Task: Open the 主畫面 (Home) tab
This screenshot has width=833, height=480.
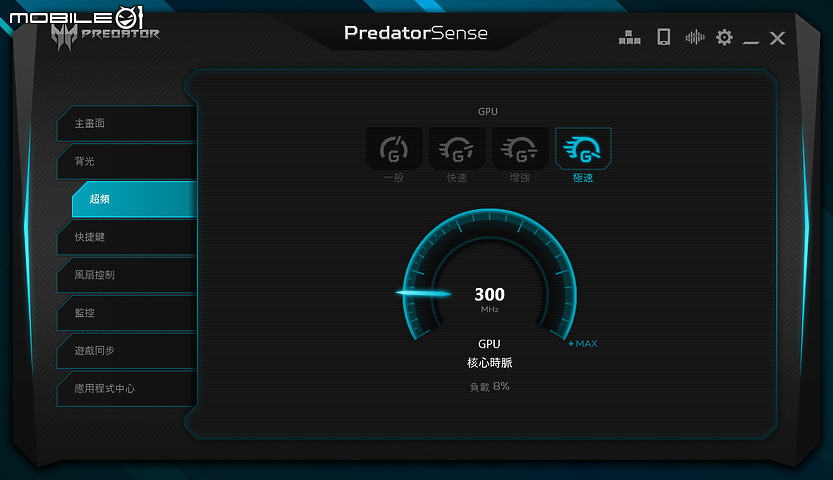Action: click(x=127, y=123)
